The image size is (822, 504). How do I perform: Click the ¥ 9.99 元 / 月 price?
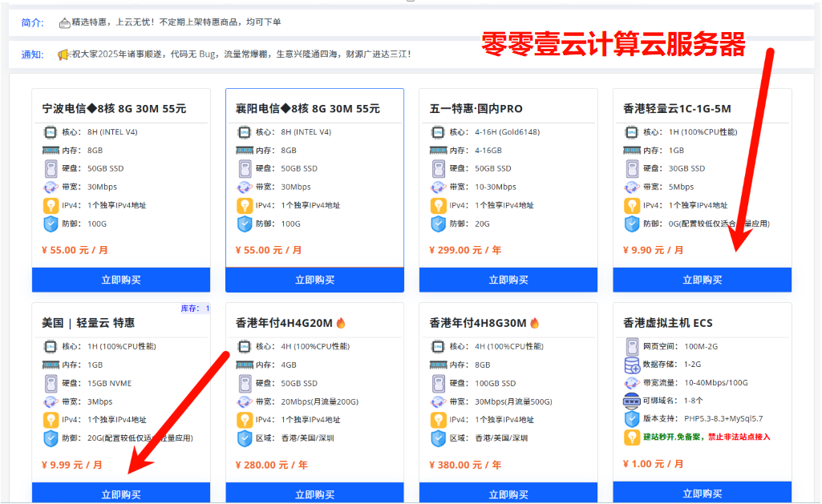point(72,465)
